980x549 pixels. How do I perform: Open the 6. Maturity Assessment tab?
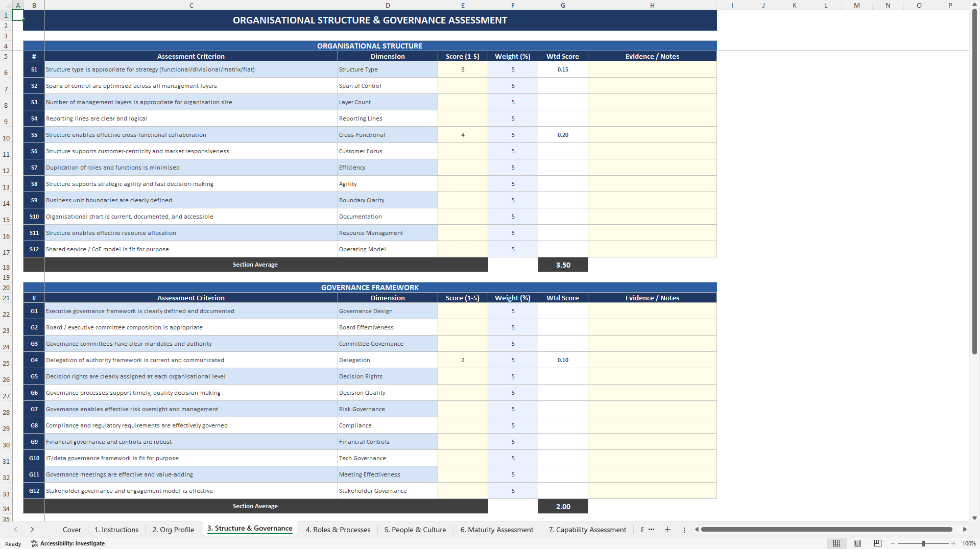point(497,530)
